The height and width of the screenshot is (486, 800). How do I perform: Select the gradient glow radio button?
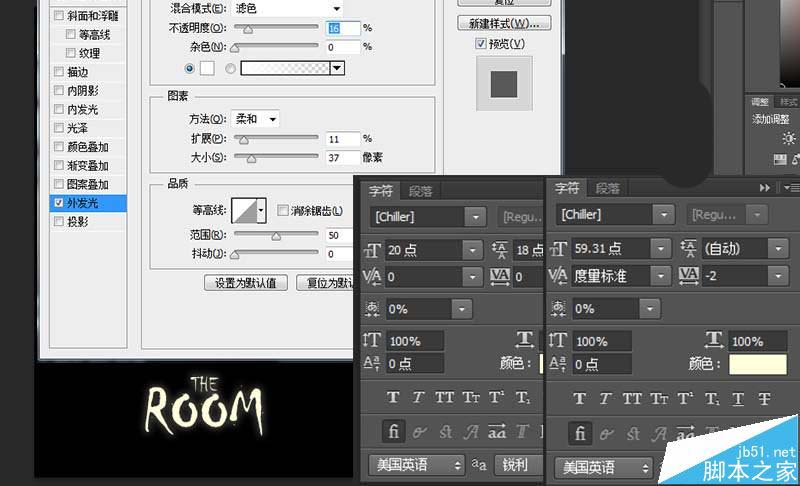point(231,68)
